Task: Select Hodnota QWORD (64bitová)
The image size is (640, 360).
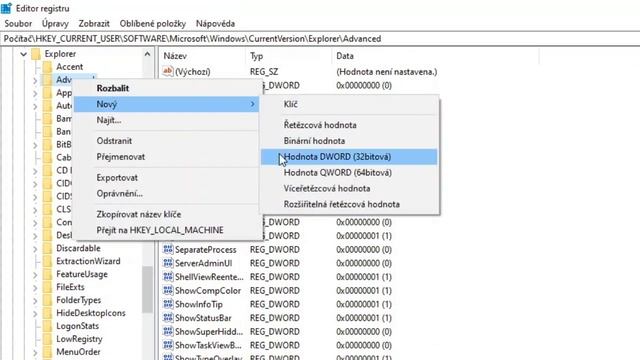Action: pyautogui.click(x=349, y=173)
